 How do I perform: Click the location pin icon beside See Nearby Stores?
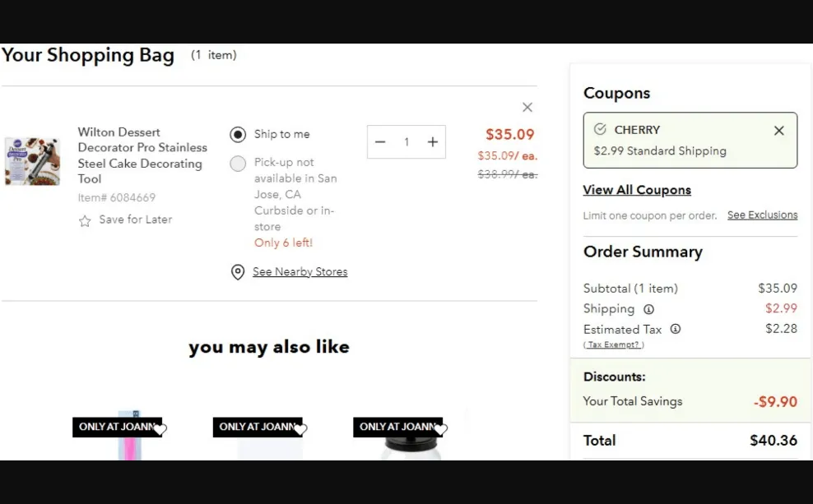click(x=238, y=272)
